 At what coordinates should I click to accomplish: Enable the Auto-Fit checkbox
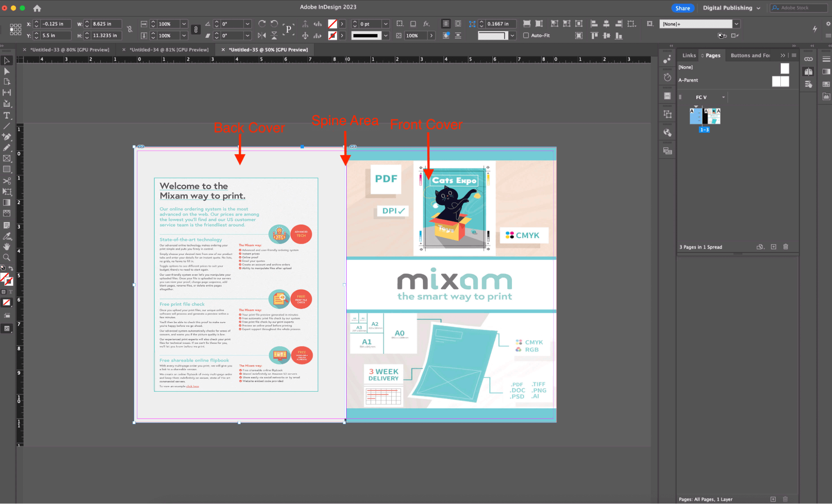click(x=526, y=35)
